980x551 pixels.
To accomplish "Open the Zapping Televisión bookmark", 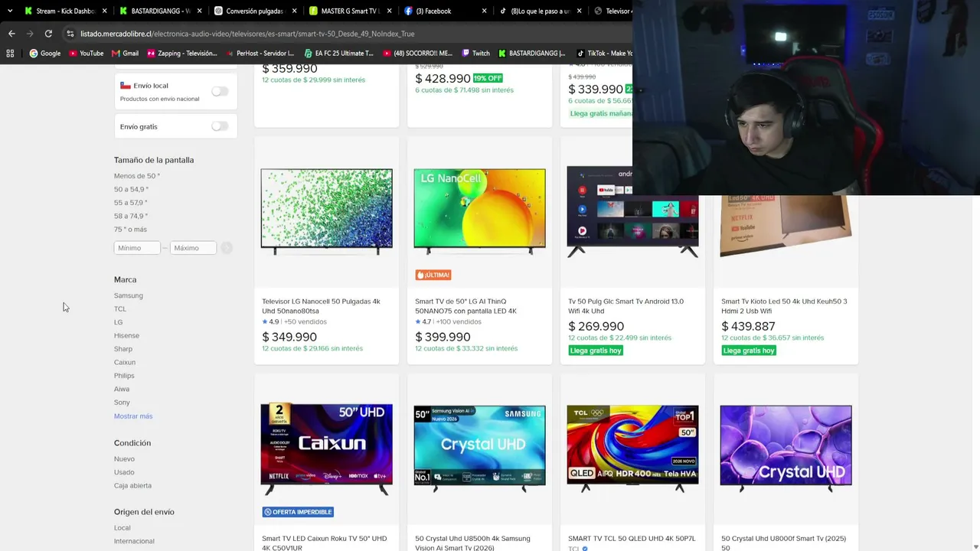I will 182,54.
